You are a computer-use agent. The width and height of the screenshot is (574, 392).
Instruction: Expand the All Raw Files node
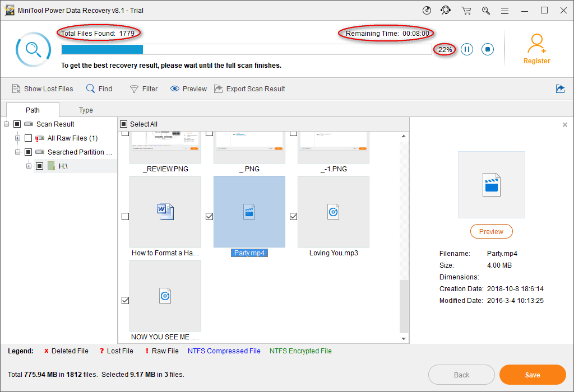coord(17,138)
